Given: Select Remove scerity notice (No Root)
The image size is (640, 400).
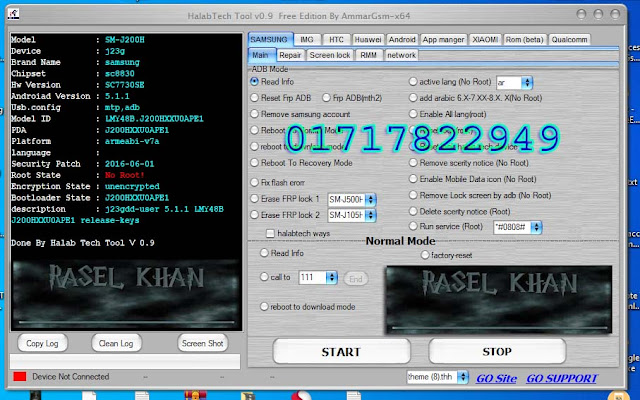Looking at the screenshot, I should (413, 163).
